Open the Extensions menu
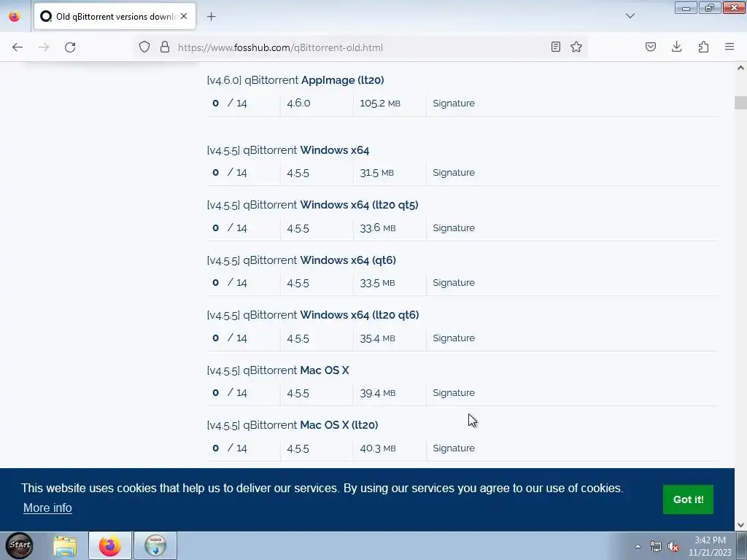 [x=703, y=47]
